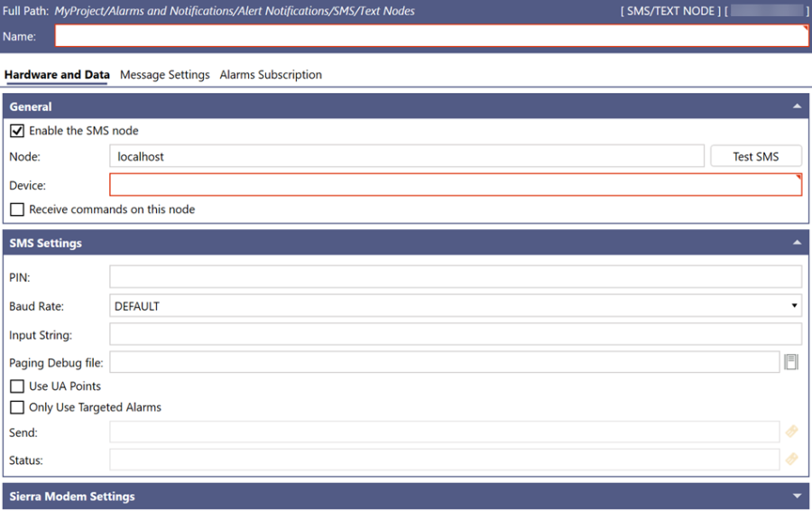The width and height of the screenshot is (812, 511).
Task: Click into the Name text field
Action: pyautogui.click(x=430, y=36)
